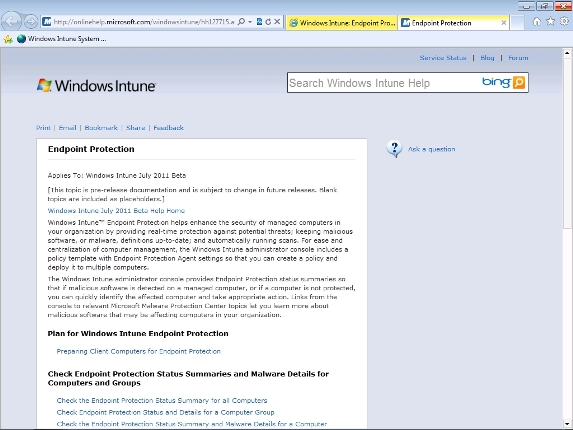573x430 pixels.
Task: Open the browser Home icon
Action: pos(536,22)
